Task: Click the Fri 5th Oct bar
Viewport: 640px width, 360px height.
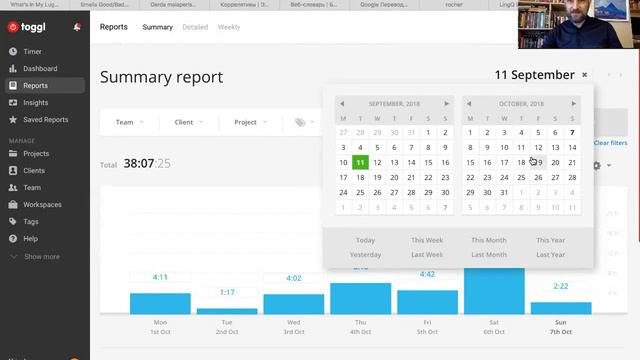Action: [427, 302]
